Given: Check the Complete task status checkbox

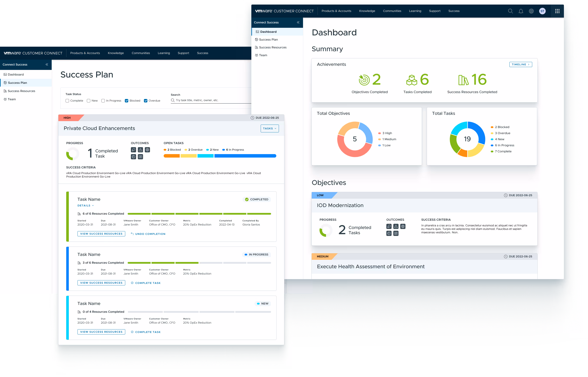Looking at the screenshot, I should (x=67, y=101).
